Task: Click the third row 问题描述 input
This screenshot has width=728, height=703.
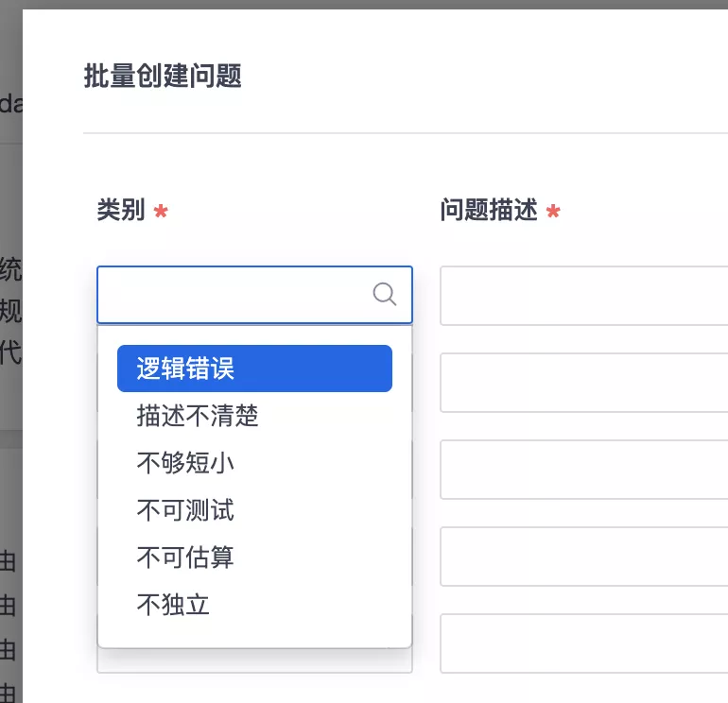Action: tap(584, 470)
